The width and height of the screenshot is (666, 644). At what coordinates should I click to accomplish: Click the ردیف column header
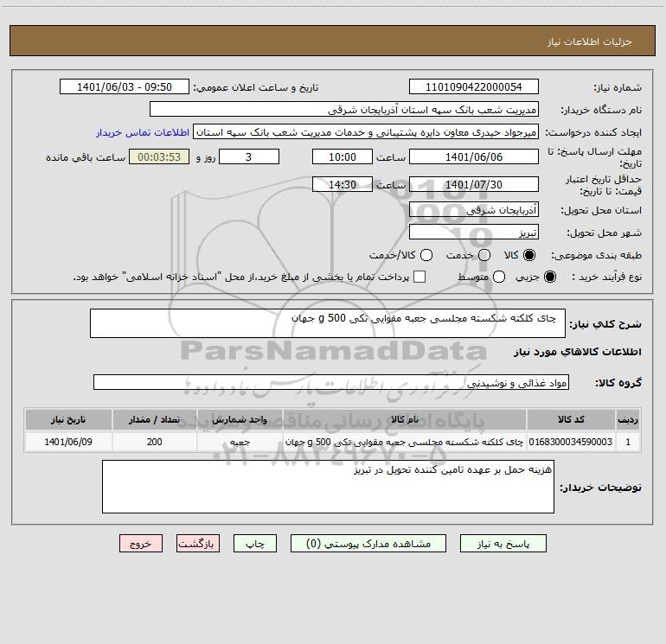click(x=628, y=419)
